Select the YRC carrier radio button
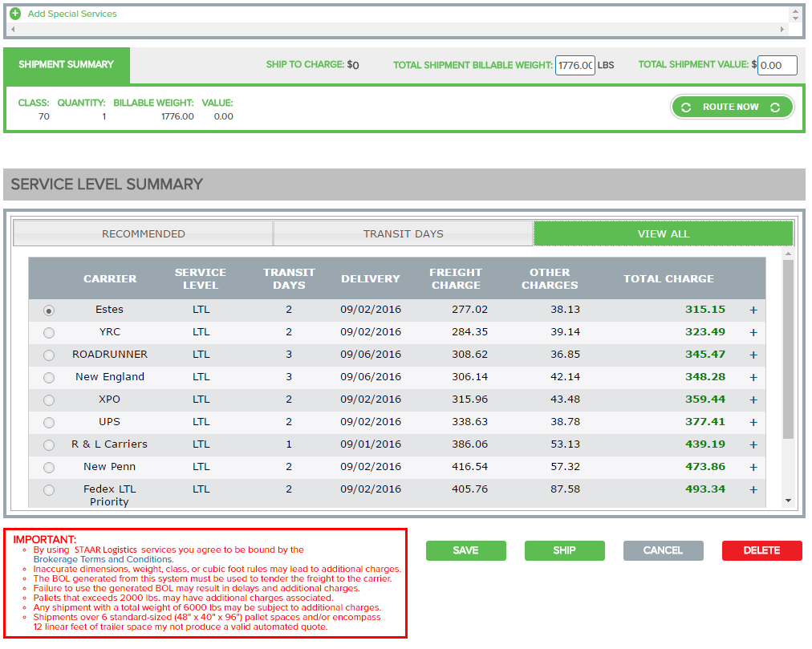Screen dimensions: 812x649 [x=49, y=332]
